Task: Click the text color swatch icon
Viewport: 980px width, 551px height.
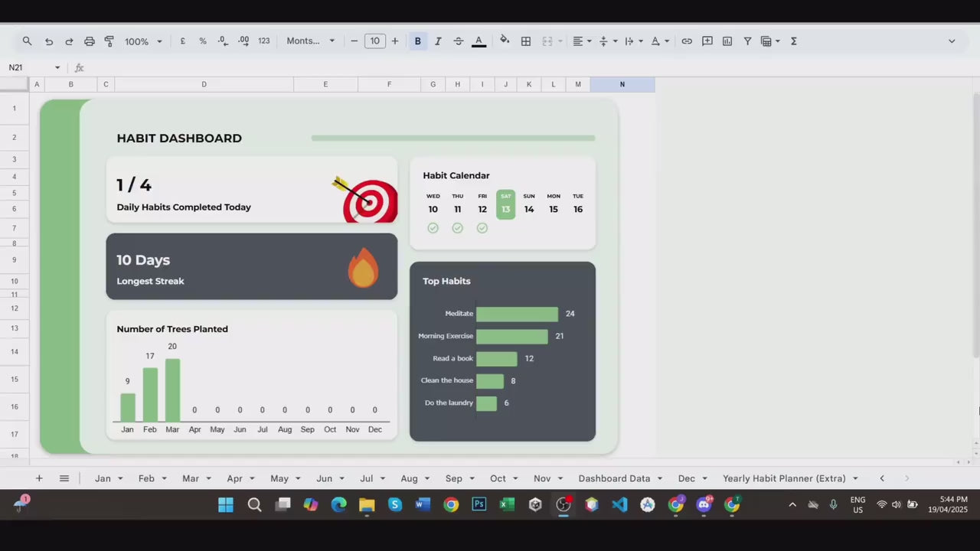Action: click(x=479, y=41)
